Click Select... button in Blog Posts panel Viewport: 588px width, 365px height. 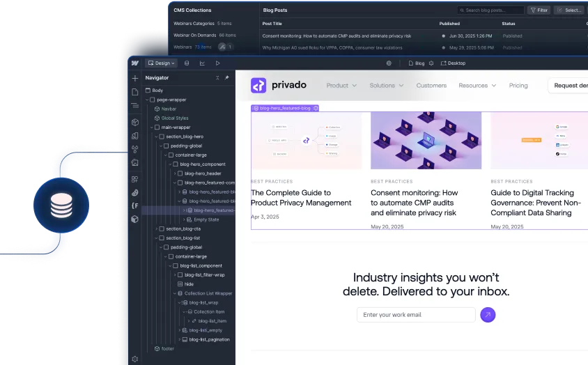pyautogui.click(x=570, y=10)
